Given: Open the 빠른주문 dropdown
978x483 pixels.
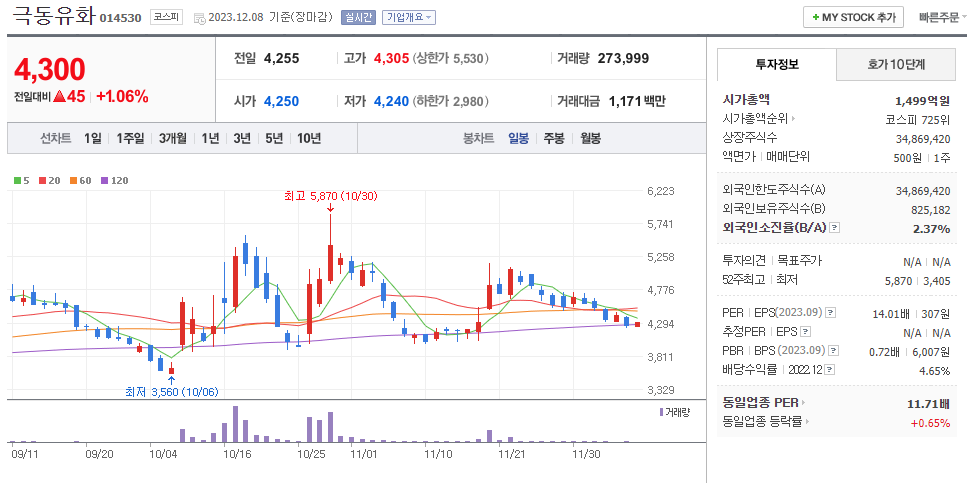Looking at the screenshot, I should click(942, 17).
